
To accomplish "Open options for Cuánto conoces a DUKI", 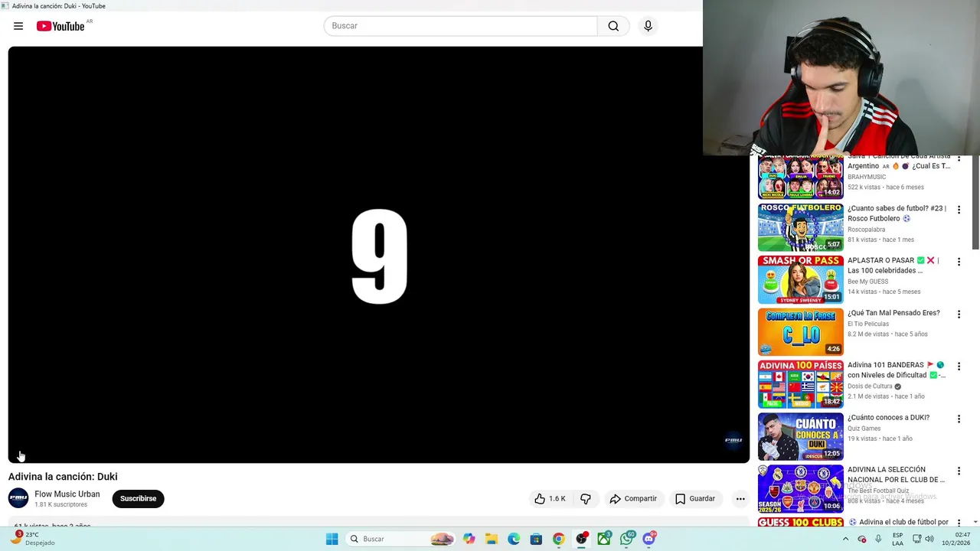I will pyautogui.click(x=959, y=419).
